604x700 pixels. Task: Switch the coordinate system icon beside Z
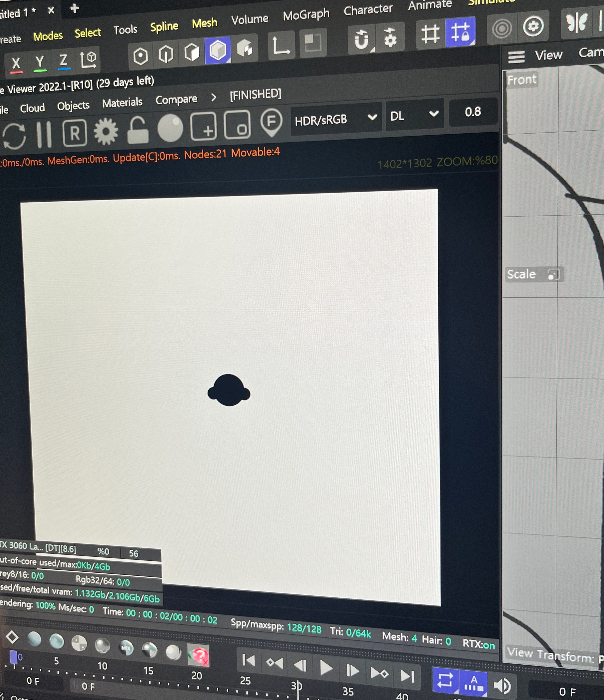(89, 60)
